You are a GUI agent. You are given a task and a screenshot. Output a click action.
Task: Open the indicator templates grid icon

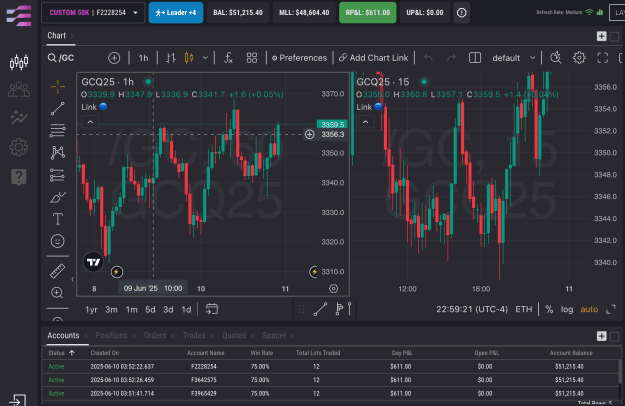(x=252, y=58)
